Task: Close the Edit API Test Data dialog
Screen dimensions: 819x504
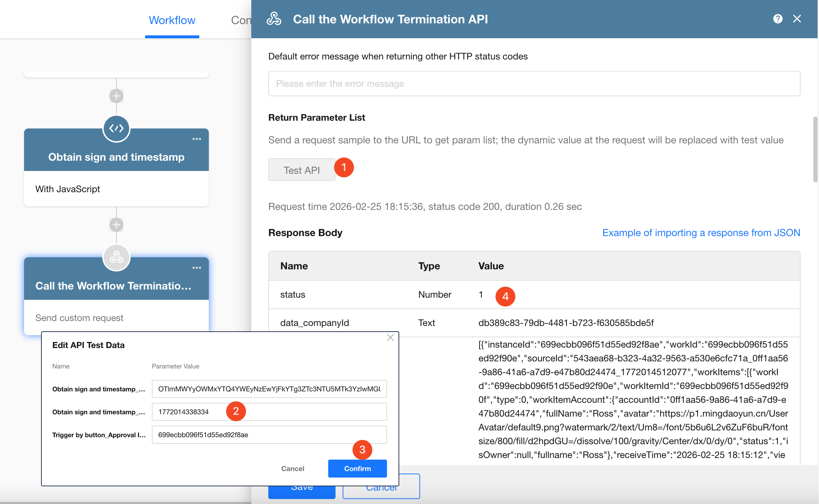Action: [390, 338]
